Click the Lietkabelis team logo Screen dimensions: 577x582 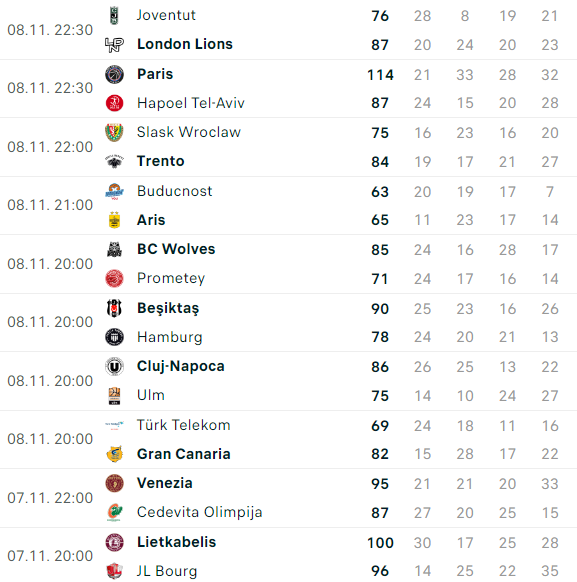pyautogui.click(x=114, y=542)
